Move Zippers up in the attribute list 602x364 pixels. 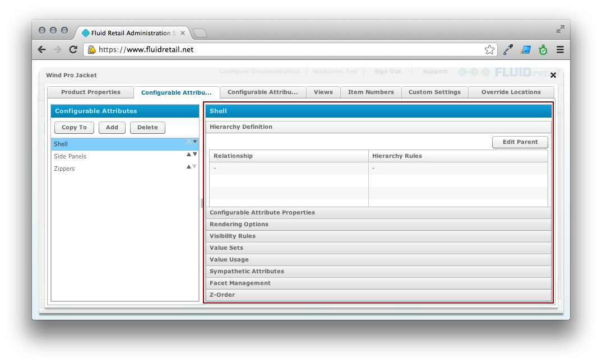coord(190,166)
